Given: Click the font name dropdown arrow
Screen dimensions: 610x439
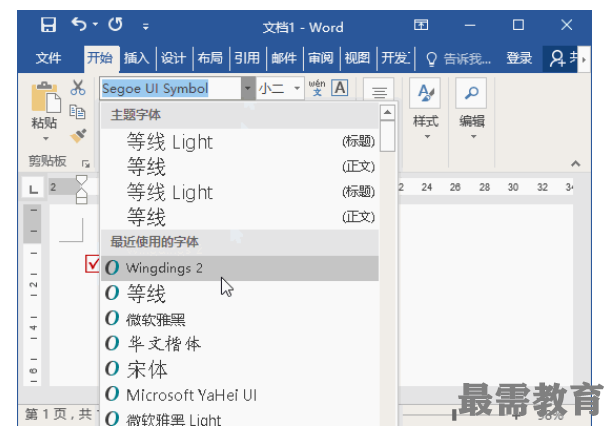Looking at the screenshot, I should 248,88.
